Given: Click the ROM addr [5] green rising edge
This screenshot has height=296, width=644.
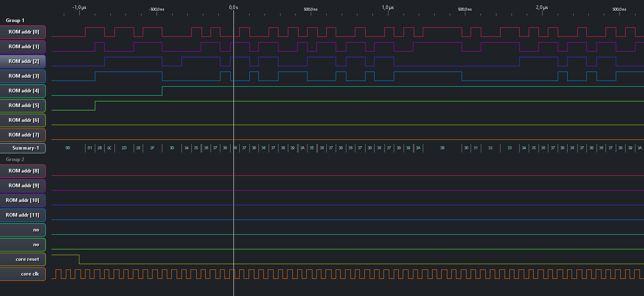Looking at the screenshot, I should (95, 105).
